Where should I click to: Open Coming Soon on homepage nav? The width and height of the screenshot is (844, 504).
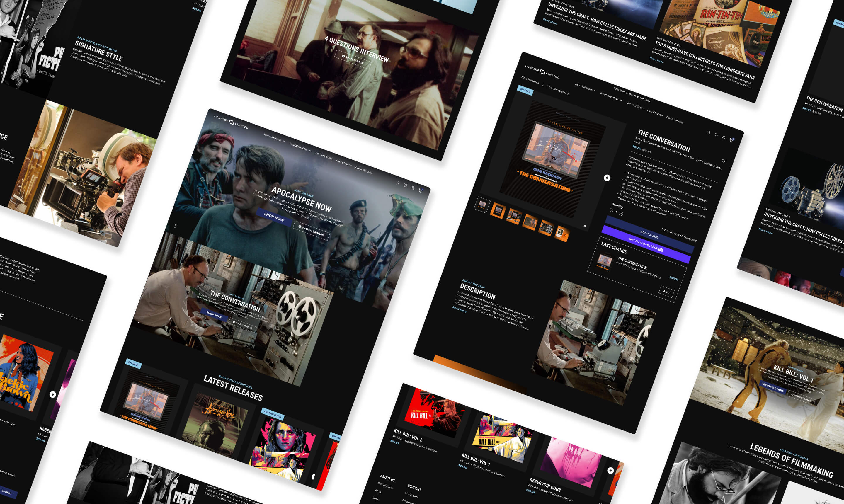[x=324, y=156]
